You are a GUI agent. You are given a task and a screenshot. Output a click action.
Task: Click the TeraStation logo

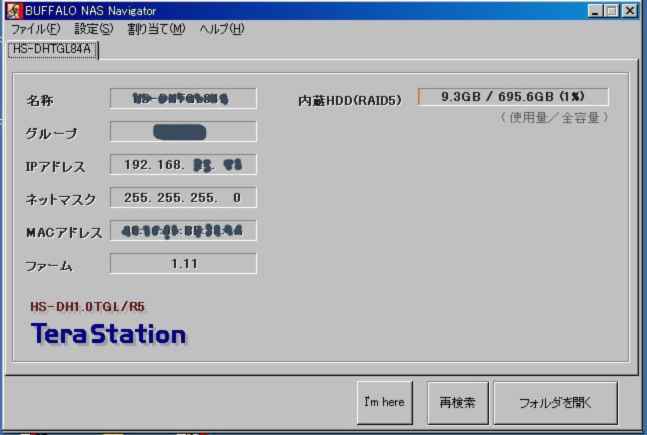click(109, 334)
